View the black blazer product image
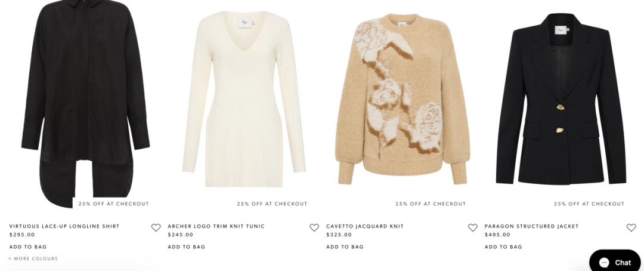644x271 pixels. point(561,98)
